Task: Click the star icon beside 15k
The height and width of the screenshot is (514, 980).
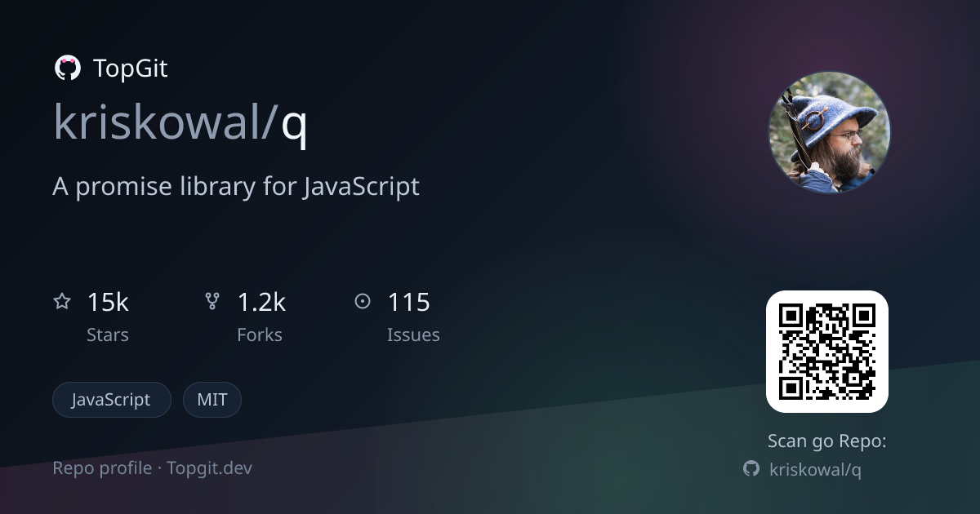Action: click(62, 302)
